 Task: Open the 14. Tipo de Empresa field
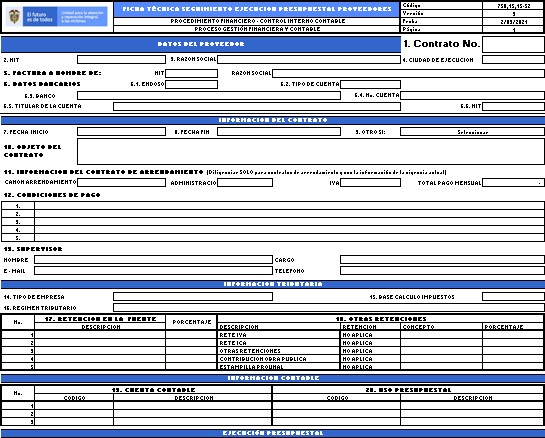point(193,297)
